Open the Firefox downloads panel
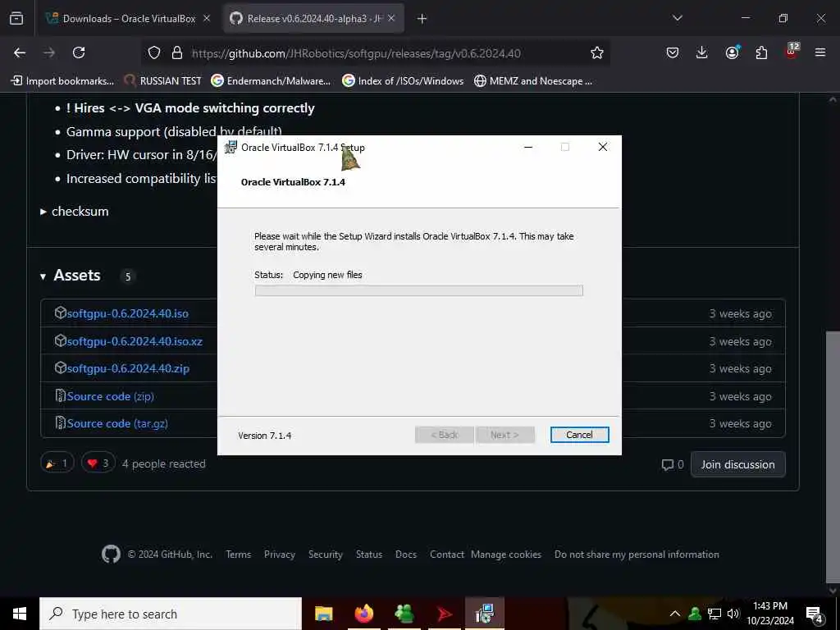This screenshot has width=840, height=630. 702,52
